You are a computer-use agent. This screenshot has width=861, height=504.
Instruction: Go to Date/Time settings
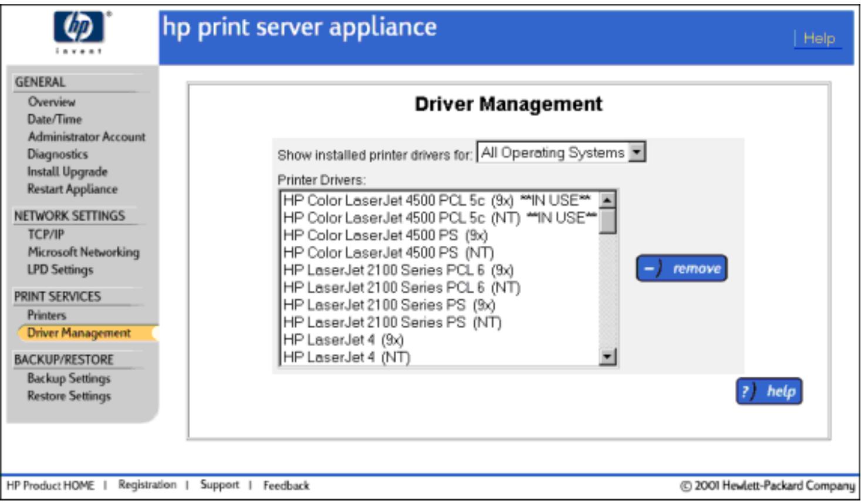click(55, 119)
